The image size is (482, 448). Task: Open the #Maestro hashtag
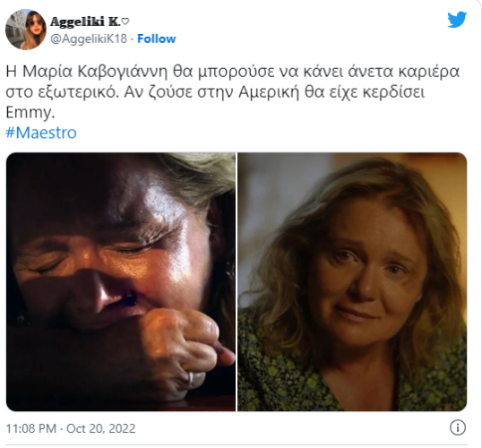pos(41,133)
